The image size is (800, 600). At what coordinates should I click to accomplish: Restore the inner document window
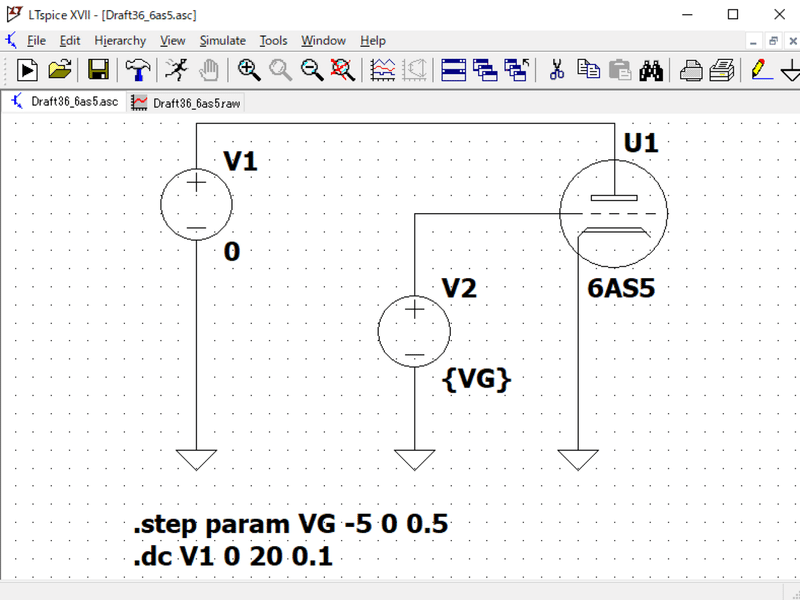point(773,41)
